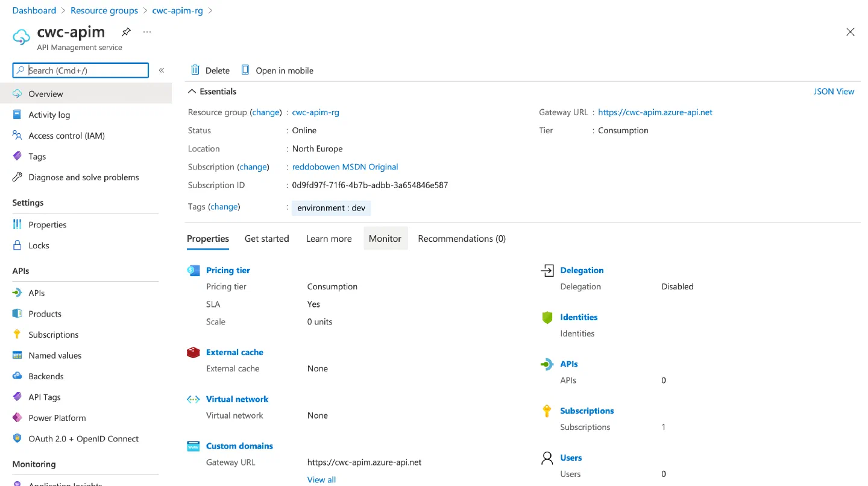This screenshot has height=486, width=868.
Task: Click the Identities shield icon
Action: point(547,317)
